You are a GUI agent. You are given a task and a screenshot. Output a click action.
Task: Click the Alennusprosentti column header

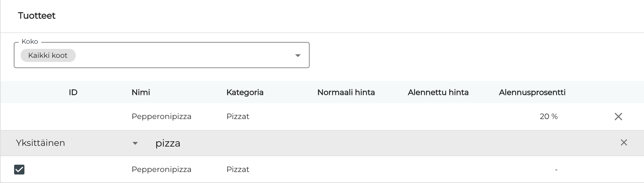pos(532,93)
